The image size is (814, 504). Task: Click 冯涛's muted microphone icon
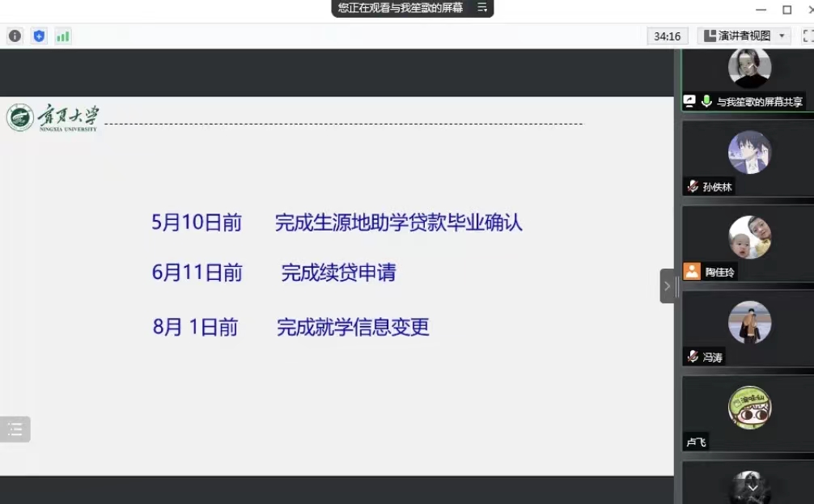(692, 357)
